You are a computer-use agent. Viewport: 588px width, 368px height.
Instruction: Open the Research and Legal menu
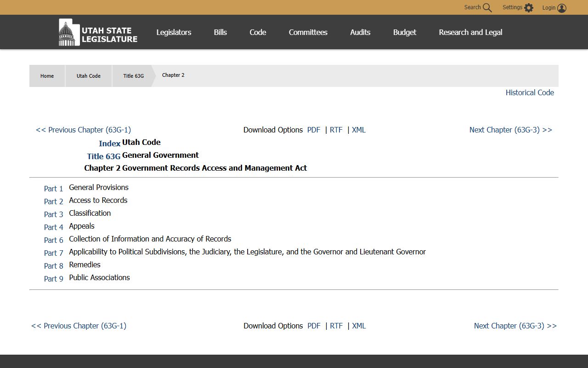coord(470,32)
